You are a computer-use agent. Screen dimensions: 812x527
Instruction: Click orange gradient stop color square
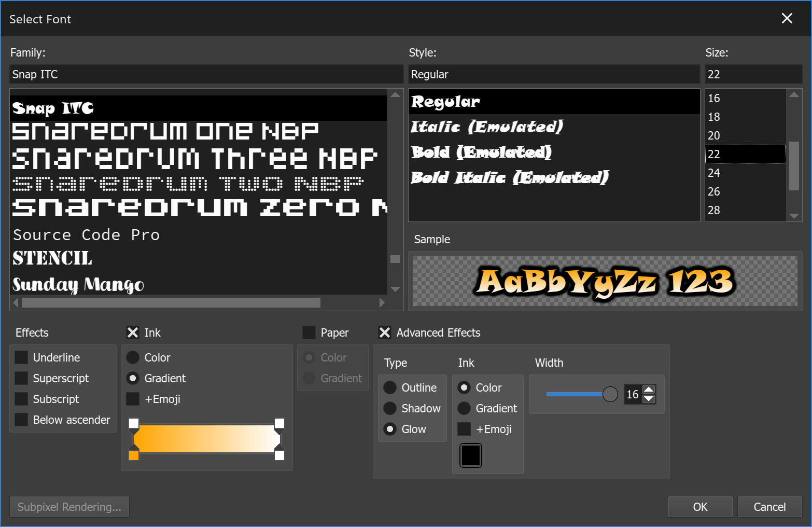134,455
